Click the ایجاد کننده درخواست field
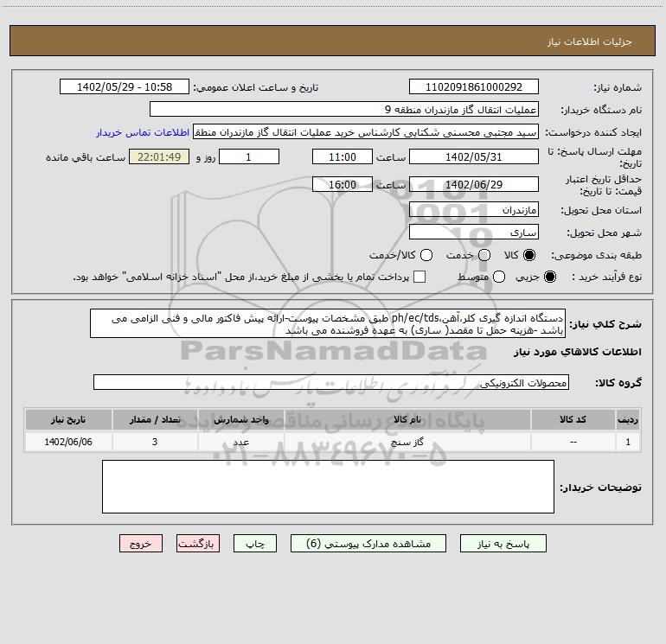 point(366,132)
